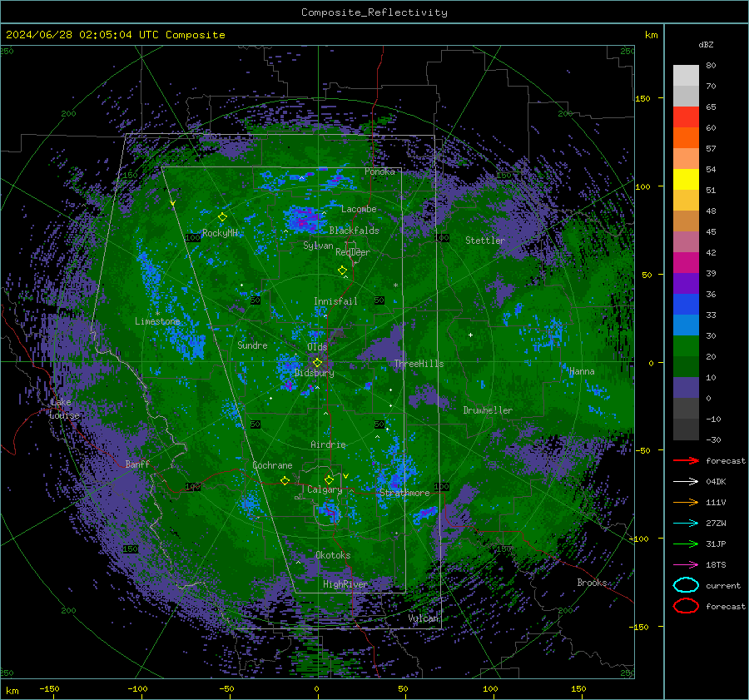Click the green 31JP arrow in legend

686,544
